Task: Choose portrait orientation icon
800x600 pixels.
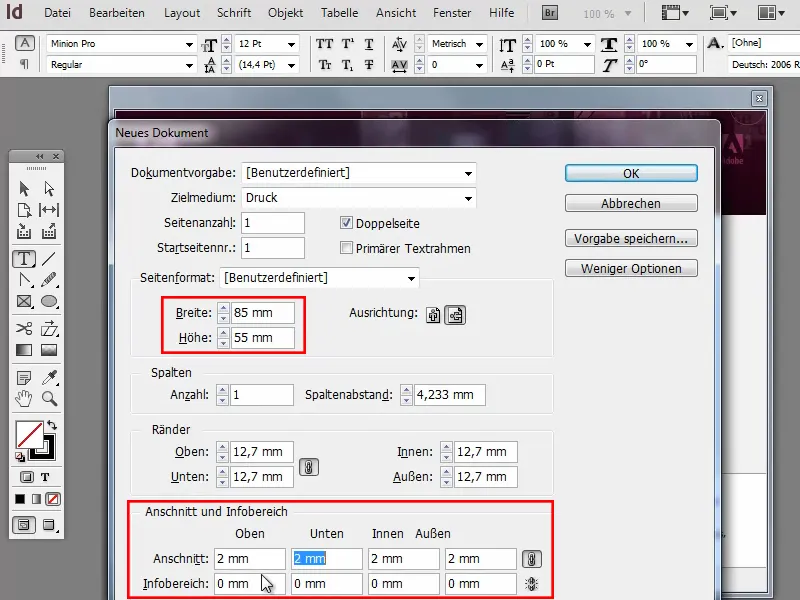Action: [x=433, y=315]
